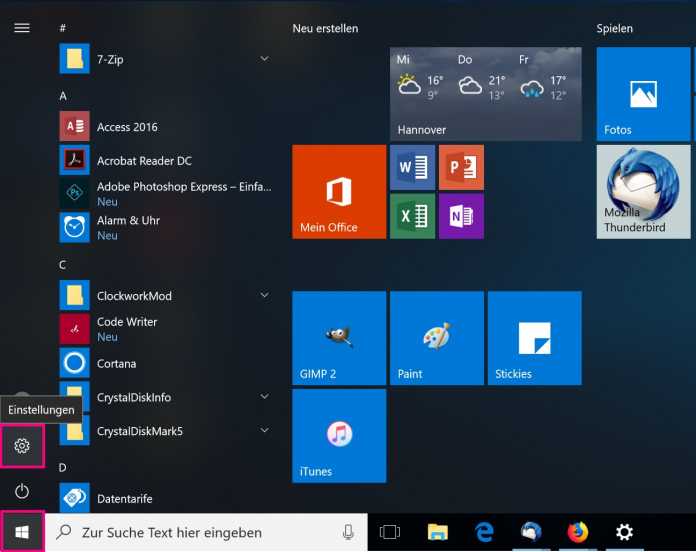Open Code Writer app
This screenshot has height=552, width=696.
point(166,329)
